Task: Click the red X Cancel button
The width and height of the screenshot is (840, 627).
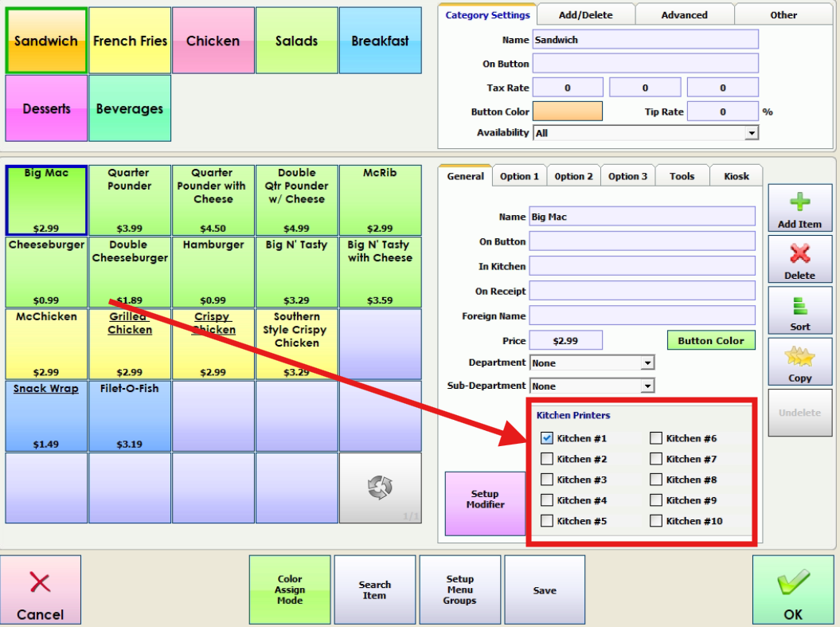Action: (x=41, y=590)
